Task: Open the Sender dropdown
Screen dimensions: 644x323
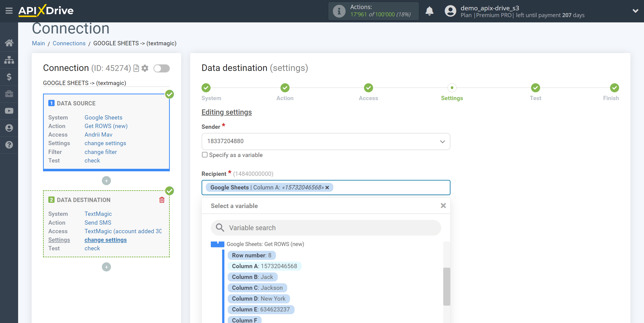Action: pos(326,141)
